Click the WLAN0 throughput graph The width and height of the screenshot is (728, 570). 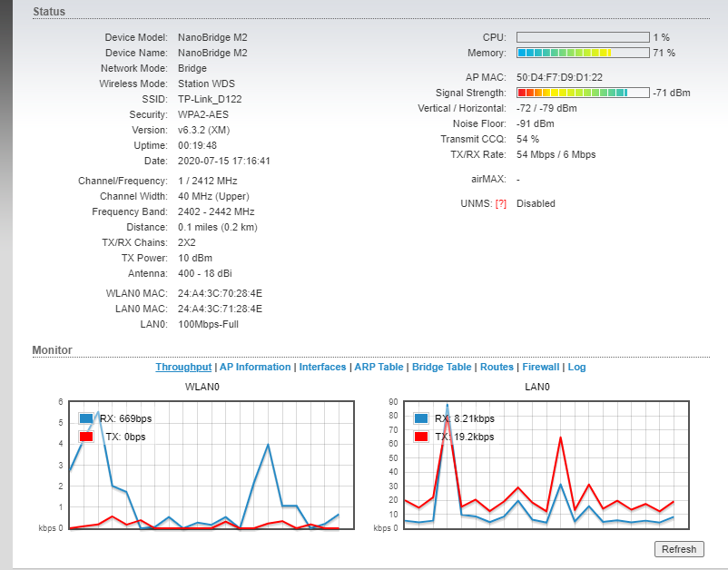(x=212, y=465)
